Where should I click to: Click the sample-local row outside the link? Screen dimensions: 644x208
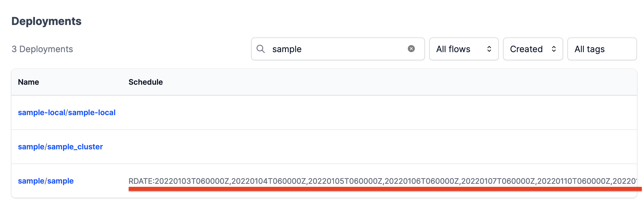click(x=244, y=112)
